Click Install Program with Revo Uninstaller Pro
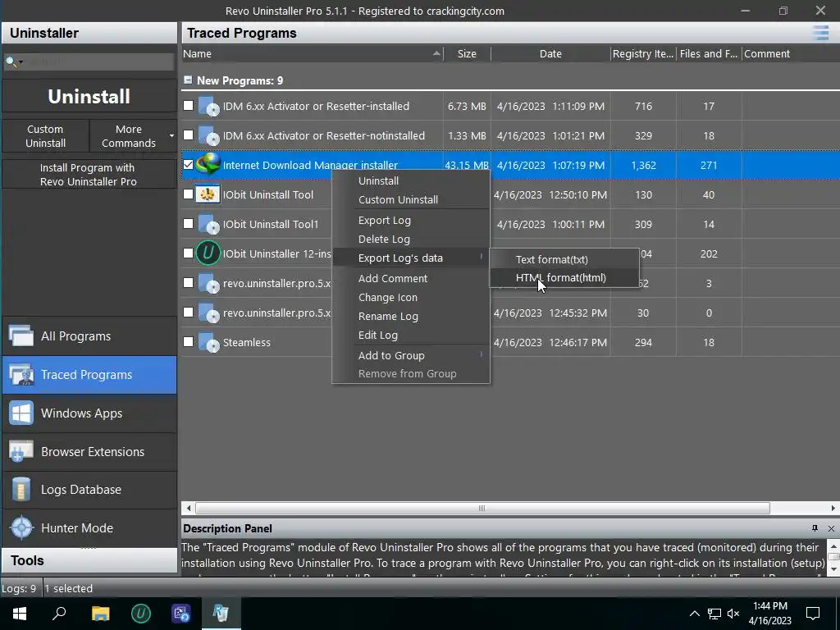The width and height of the screenshot is (840, 630). pos(89,175)
